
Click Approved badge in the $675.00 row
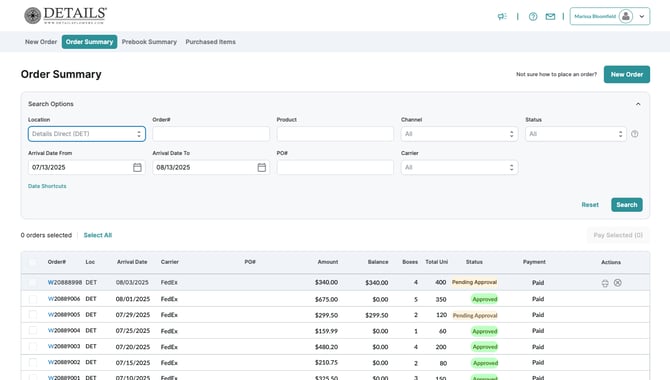(x=485, y=299)
